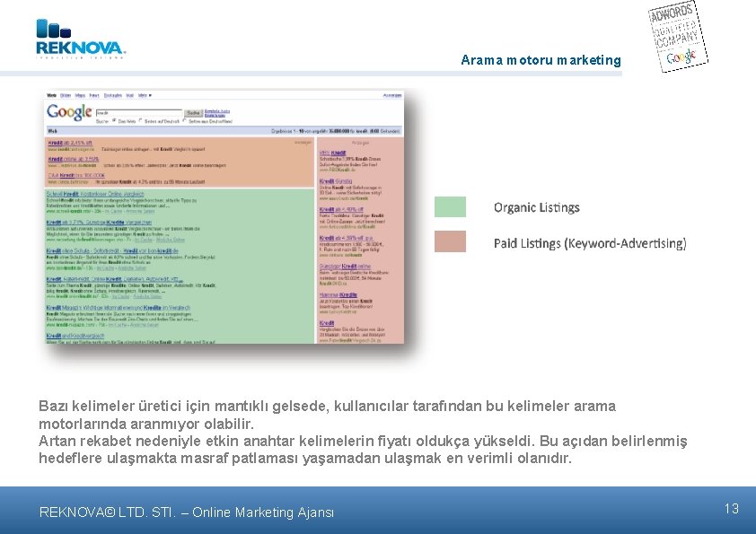
Task: Open the 'Maps' tab in Google's top bar
Action: pyautogui.click(x=80, y=95)
